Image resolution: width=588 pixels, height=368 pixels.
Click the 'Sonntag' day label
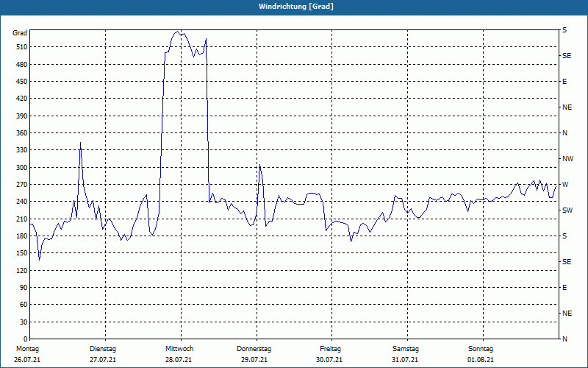481,349
